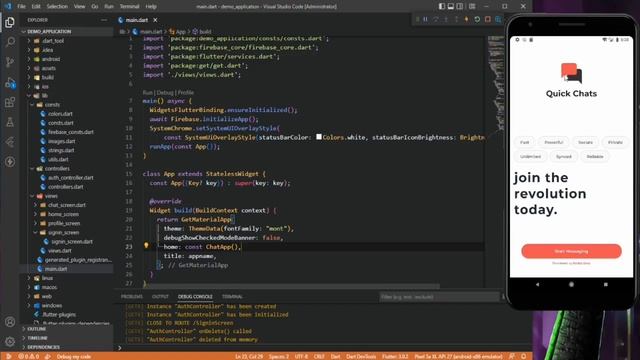Tap the Android back button in emulator
Screen dimensions: 640x360
tap(537, 284)
